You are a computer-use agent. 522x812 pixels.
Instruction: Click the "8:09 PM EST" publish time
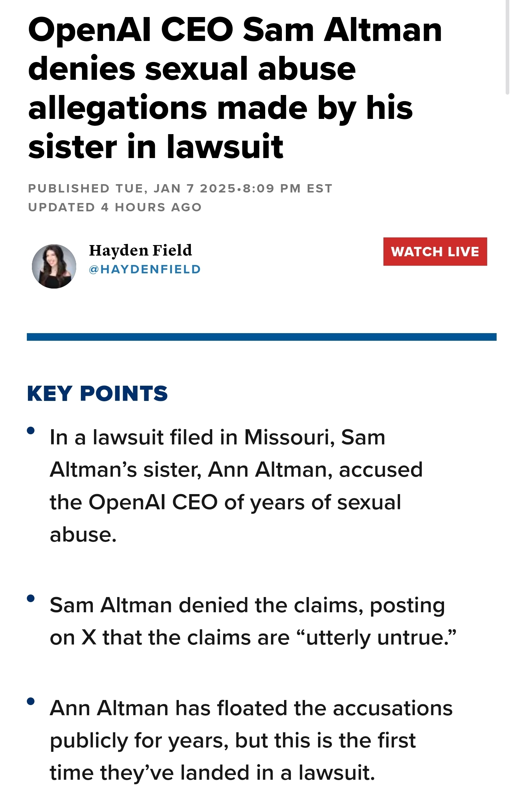(287, 188)
